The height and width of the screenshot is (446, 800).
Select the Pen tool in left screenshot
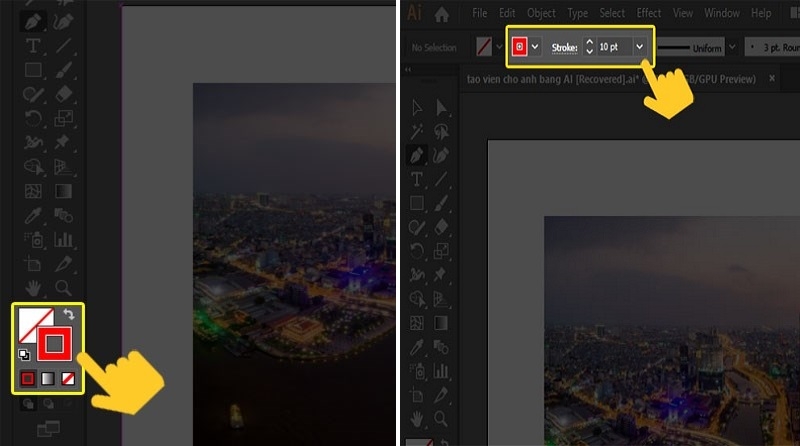coord(33,21)
